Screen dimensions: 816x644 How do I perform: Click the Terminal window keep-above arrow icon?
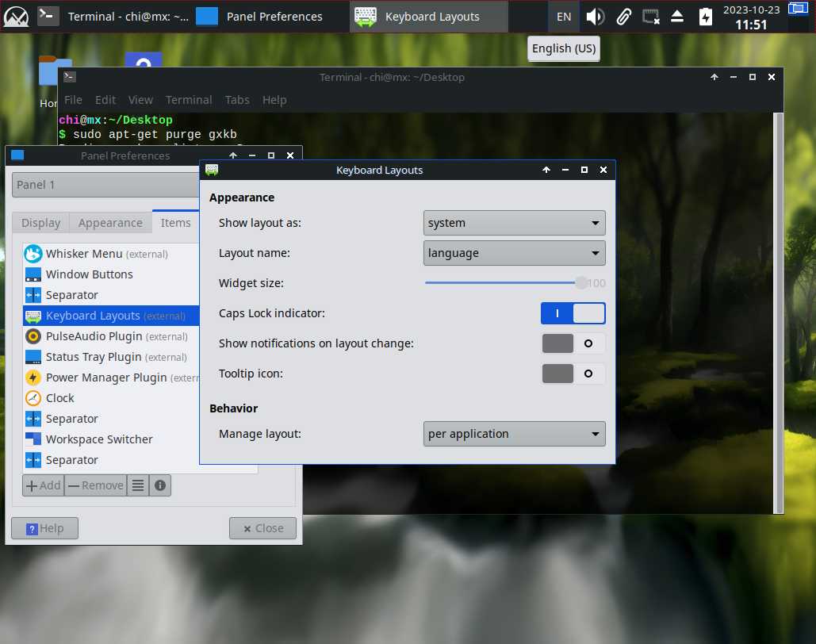click(714, 77)
